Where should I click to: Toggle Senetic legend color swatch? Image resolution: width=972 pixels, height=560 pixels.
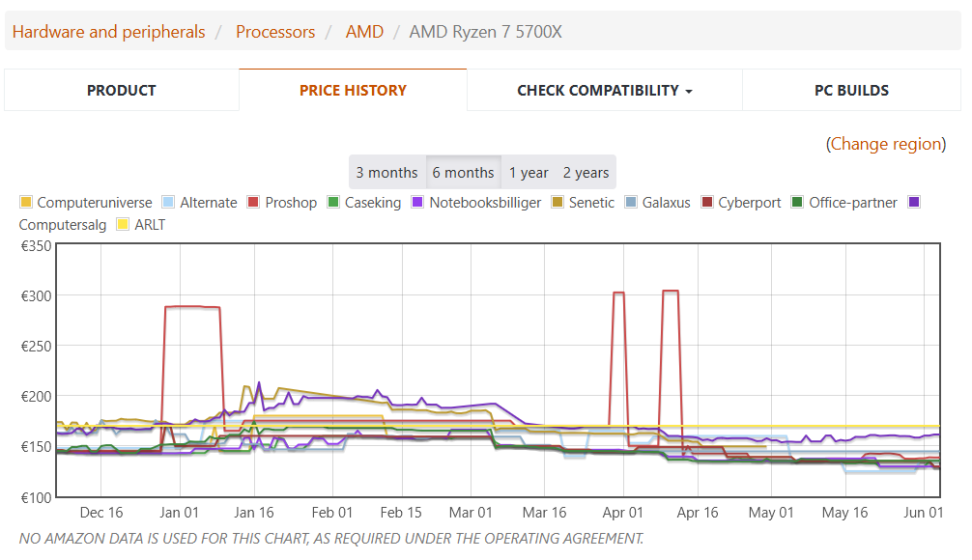(557, 202)
